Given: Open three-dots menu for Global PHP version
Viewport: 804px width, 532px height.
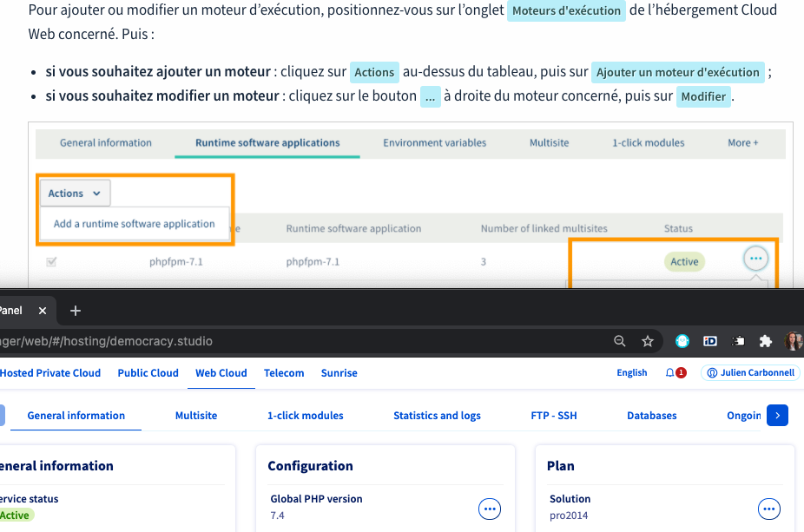Looking at the screenshot, I should point(490,509).
